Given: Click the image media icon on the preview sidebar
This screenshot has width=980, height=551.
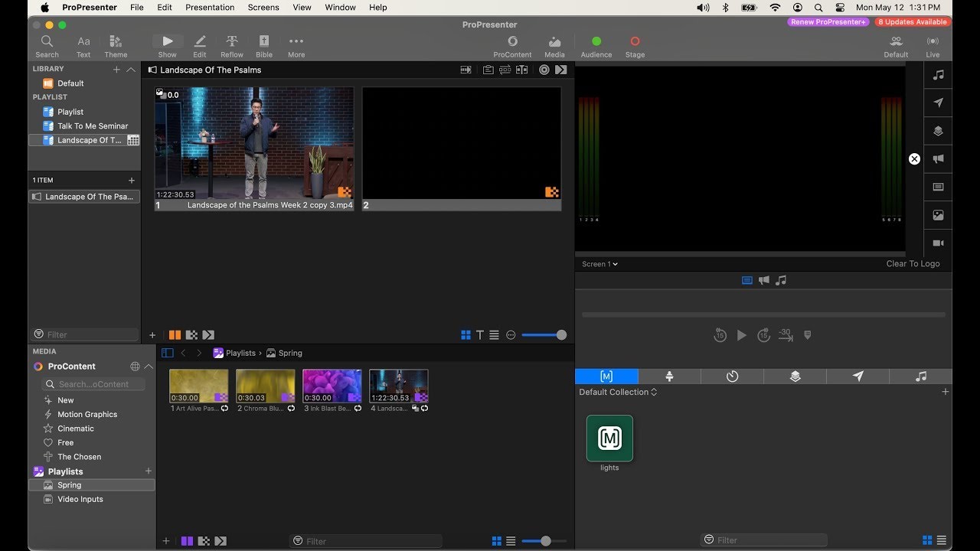Looking at the screenshot, I should click(x=938, y=215).
